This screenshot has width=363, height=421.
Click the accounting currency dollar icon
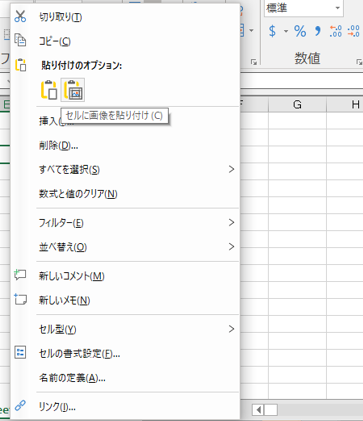(x=272, y=31)
